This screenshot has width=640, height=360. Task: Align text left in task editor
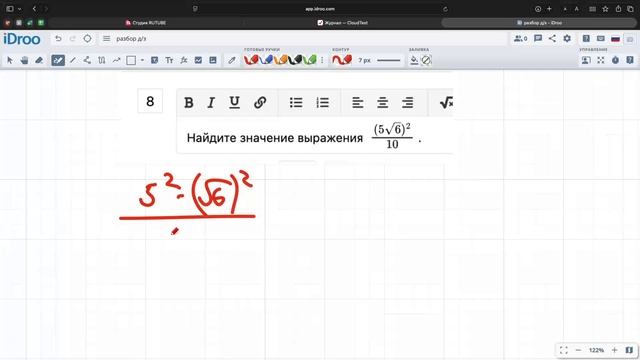point(358,102)
